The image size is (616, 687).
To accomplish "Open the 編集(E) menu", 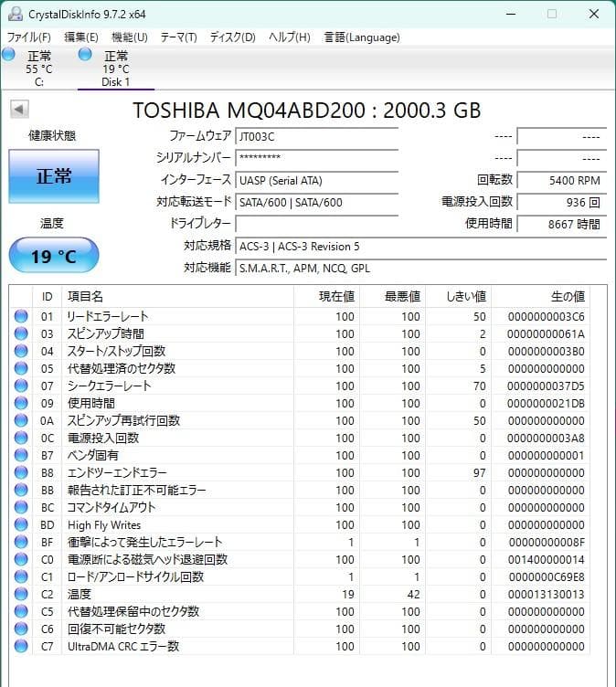I will click(81, 37).
